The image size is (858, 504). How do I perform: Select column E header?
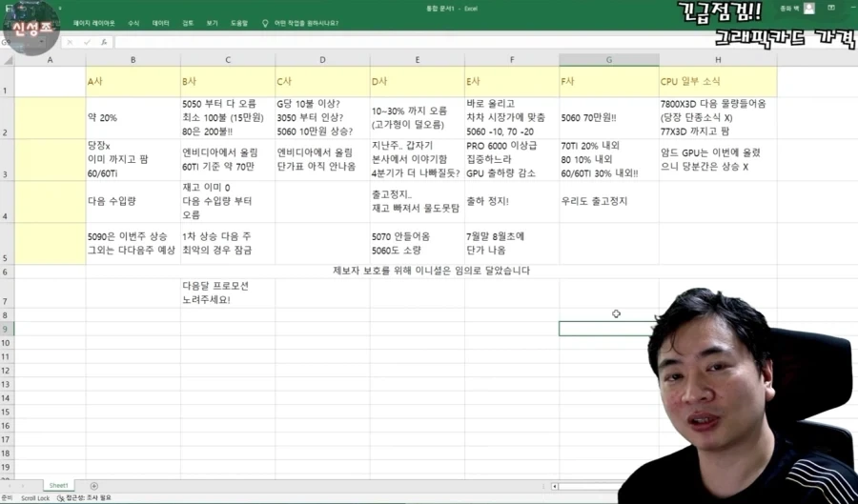417,60
